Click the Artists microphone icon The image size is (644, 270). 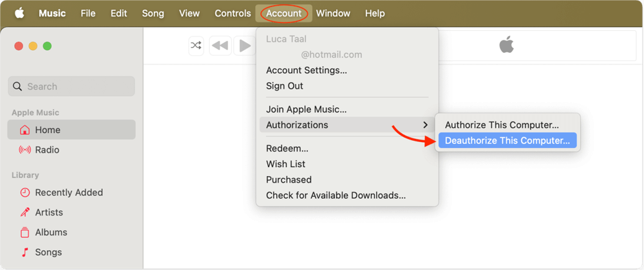click(x=25, y=212)
